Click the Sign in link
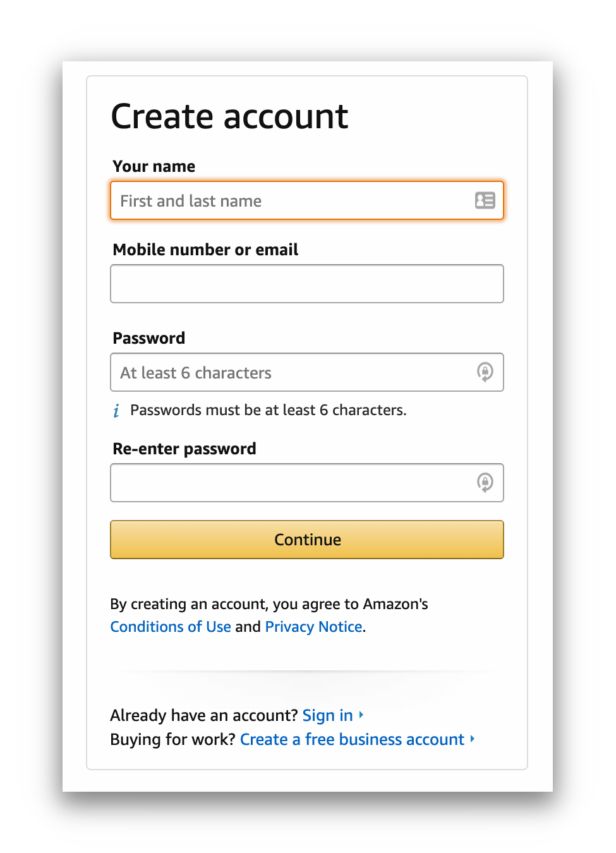This screenshot has height=853, width=616. [x=327, y=715]
